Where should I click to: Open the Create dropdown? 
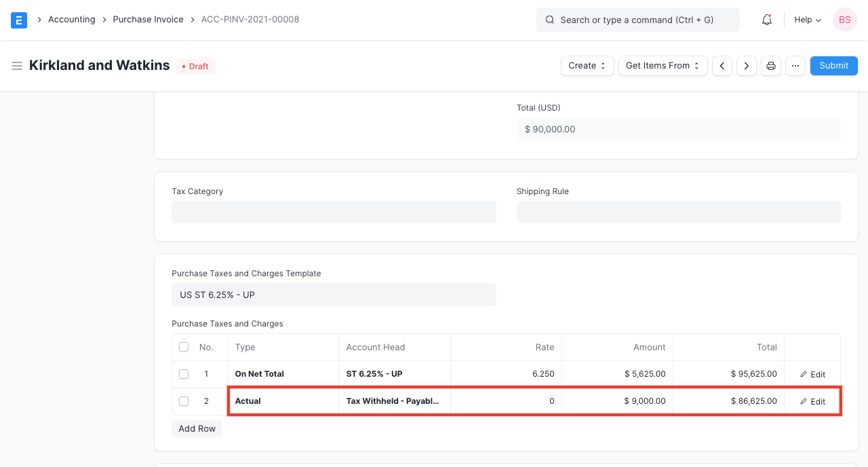[x=587, y=65]
